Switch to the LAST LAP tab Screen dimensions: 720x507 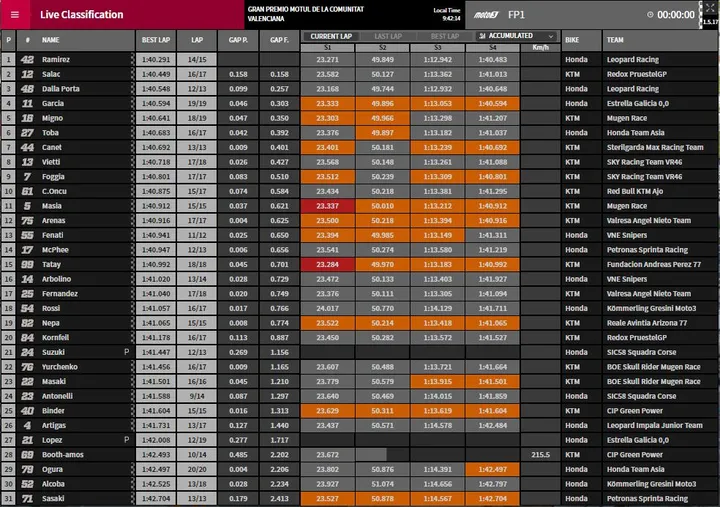388,36
